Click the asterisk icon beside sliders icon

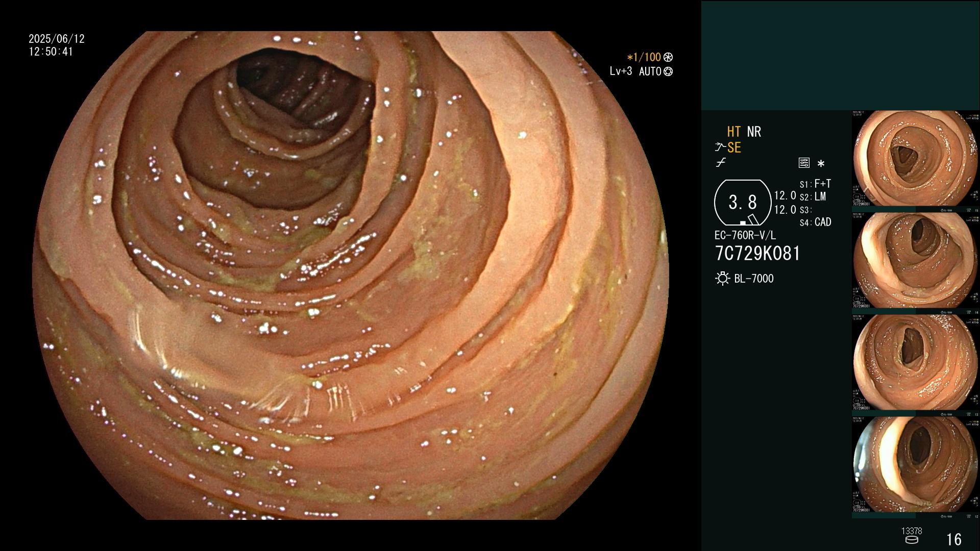[x=821, y=164]
